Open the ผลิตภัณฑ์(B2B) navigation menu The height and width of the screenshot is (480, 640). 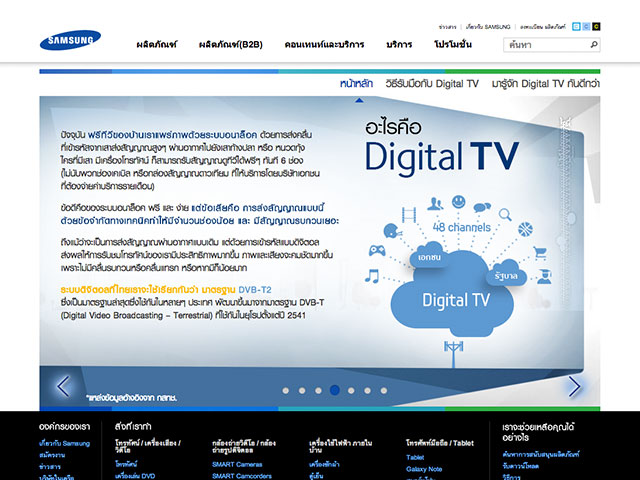[228, 45]
